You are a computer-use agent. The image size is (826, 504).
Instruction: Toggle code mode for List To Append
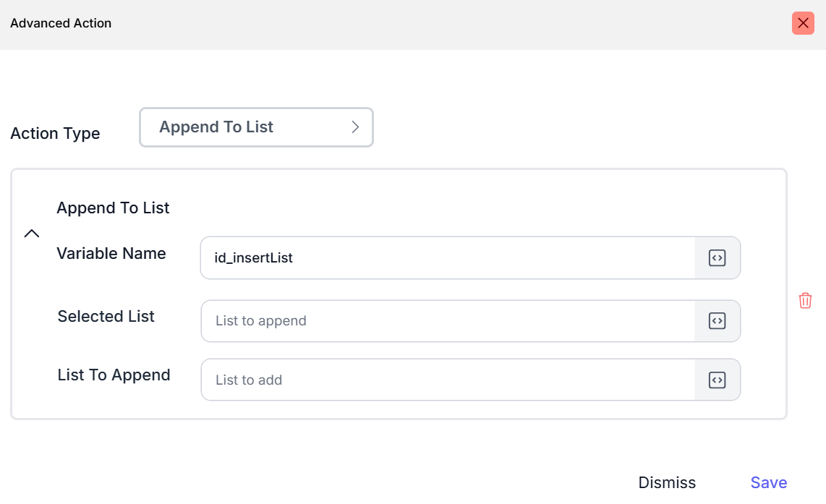[x=717, y=380]
